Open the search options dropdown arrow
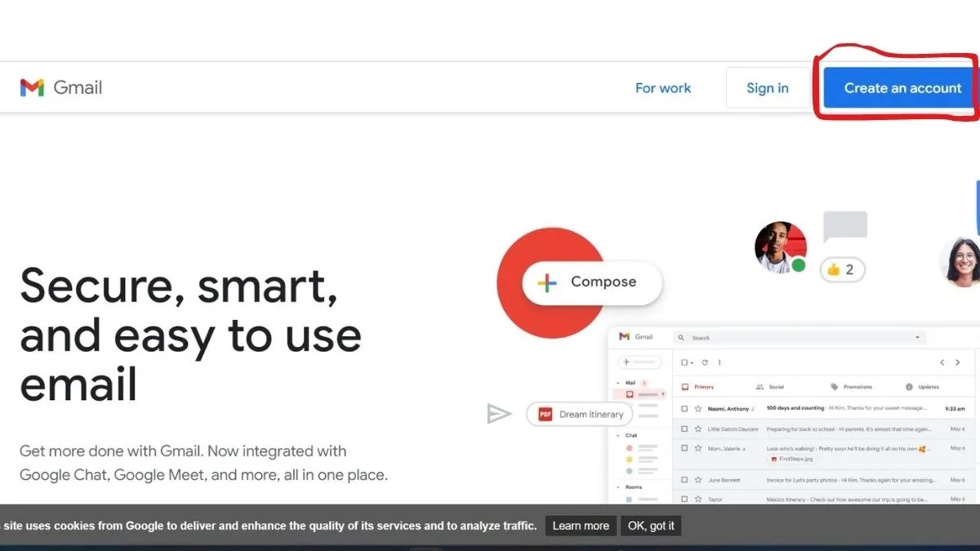 (917, 337)
